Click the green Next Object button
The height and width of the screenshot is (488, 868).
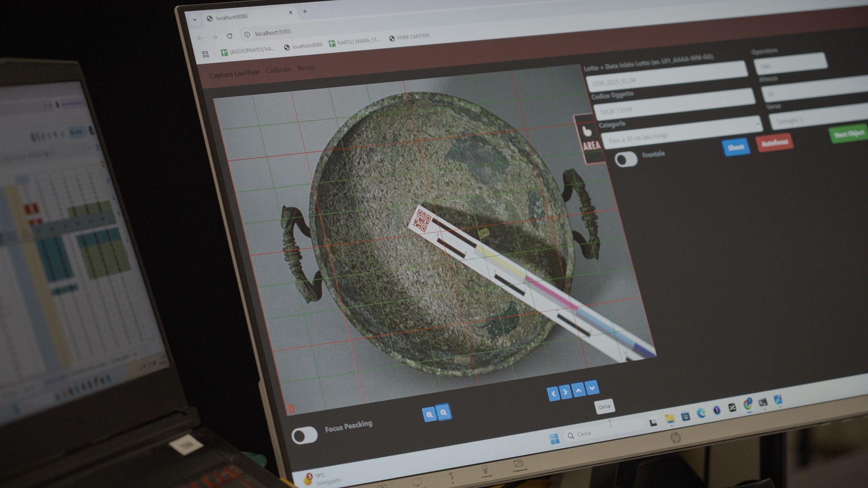tap(848, 134)
